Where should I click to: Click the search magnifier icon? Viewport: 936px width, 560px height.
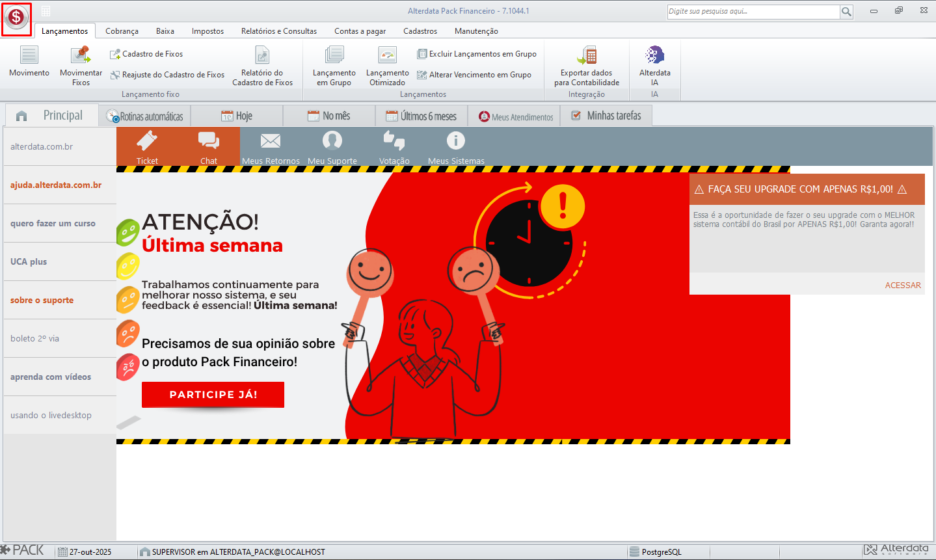point(846,12)
